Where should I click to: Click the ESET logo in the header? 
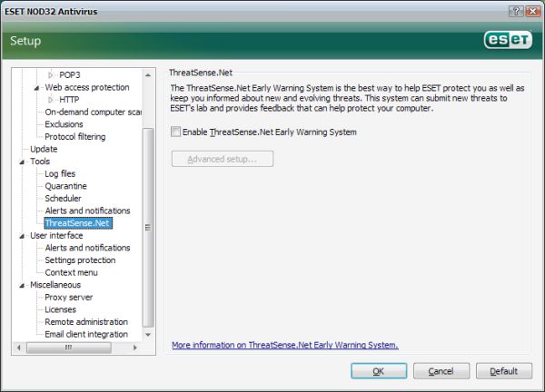(x=508, y=40)
